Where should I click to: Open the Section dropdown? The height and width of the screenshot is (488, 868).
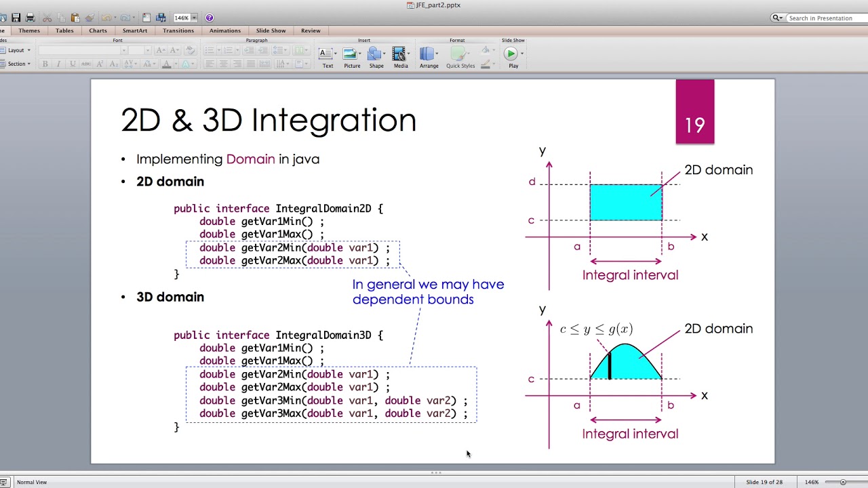click(16, 64)
